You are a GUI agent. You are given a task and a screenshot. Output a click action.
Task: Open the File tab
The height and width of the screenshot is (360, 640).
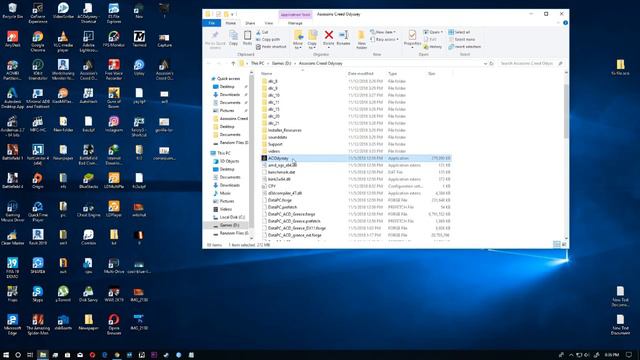[x=211, y=23]
